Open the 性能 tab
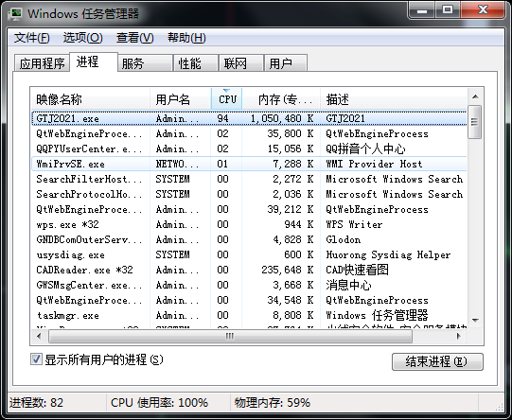This screenshot has width=512, height=420. tap(196, 63)
